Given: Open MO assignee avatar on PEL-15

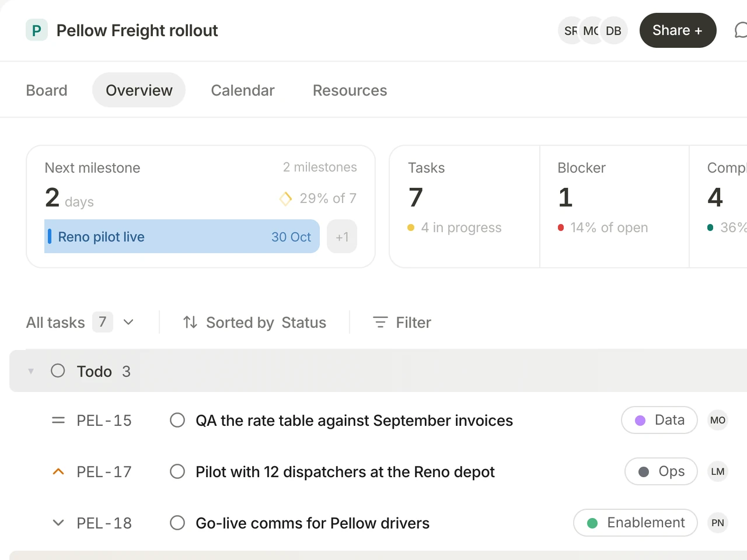Looking at the screenshot, I should pos(718,420).
